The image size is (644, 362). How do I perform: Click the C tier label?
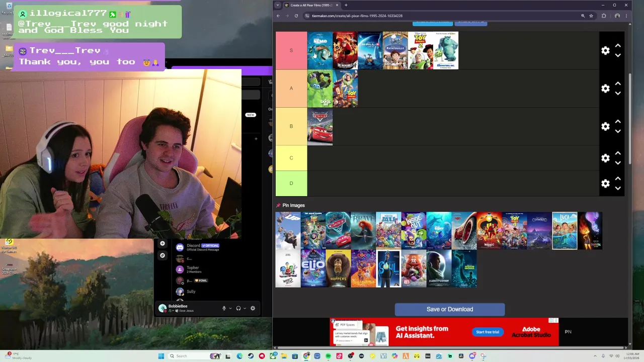pos(291,158)
